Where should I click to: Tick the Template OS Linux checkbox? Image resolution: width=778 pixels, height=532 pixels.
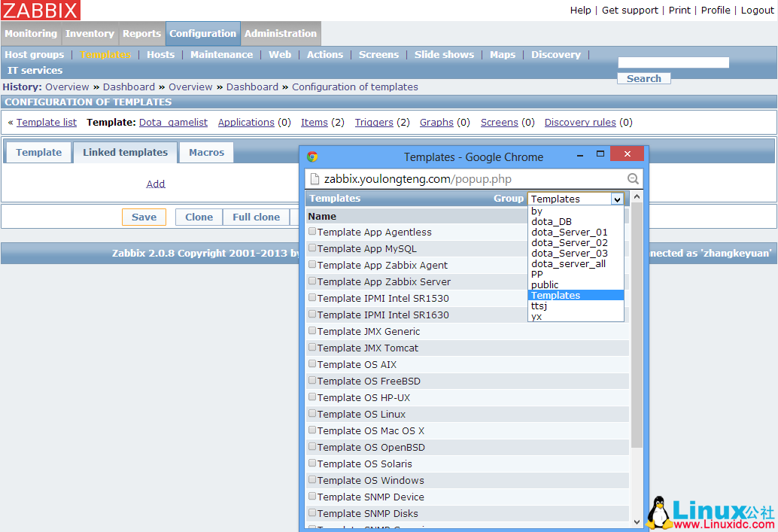(312, 414)
